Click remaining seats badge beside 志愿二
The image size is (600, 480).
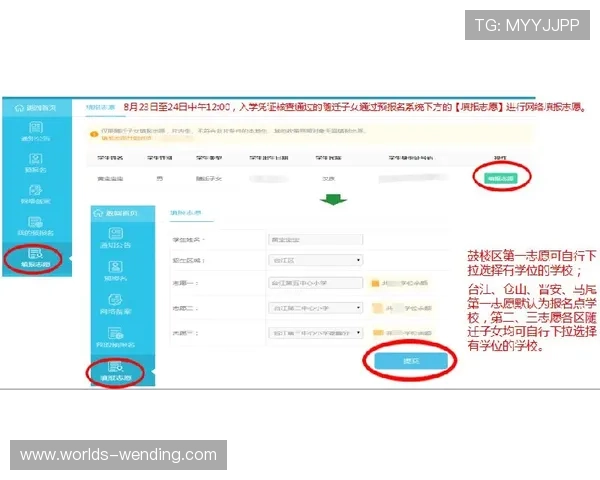coord(402,308)
